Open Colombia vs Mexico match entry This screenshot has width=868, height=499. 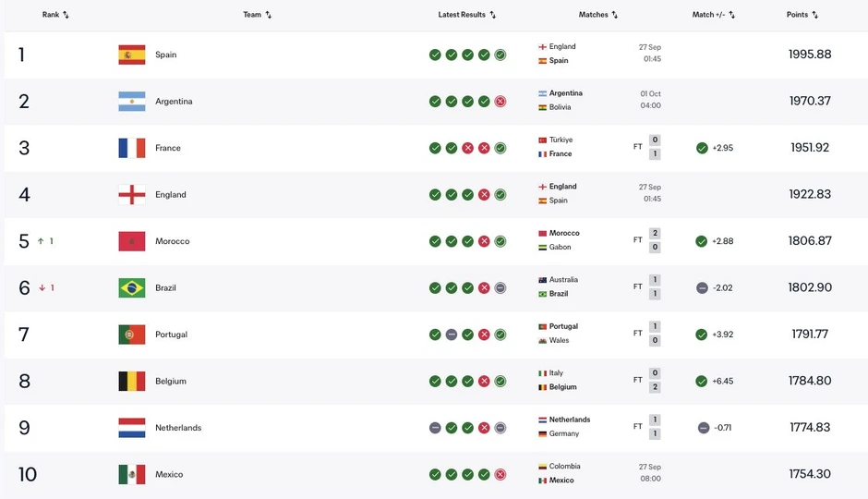pyautogui.click(x=599, y=473)
